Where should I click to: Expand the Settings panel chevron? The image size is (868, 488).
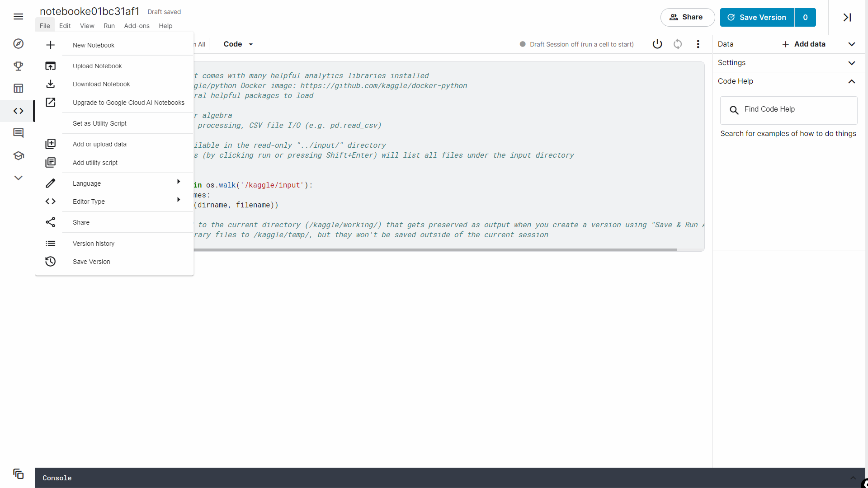(x=852, y=63)
